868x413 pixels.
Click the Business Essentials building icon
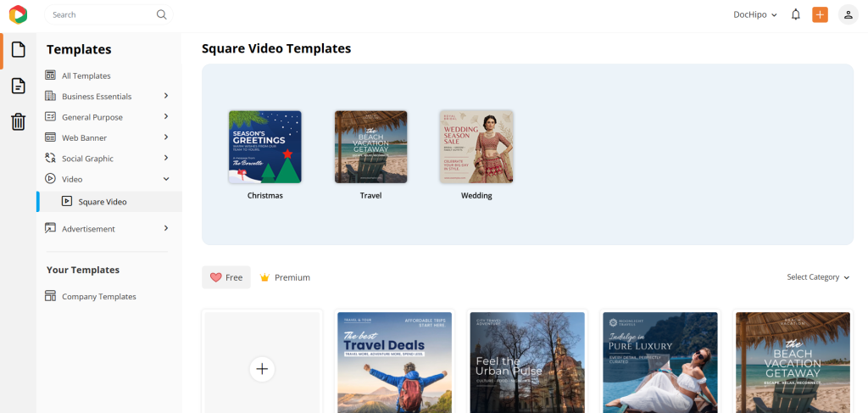click(x=50, y=96)
